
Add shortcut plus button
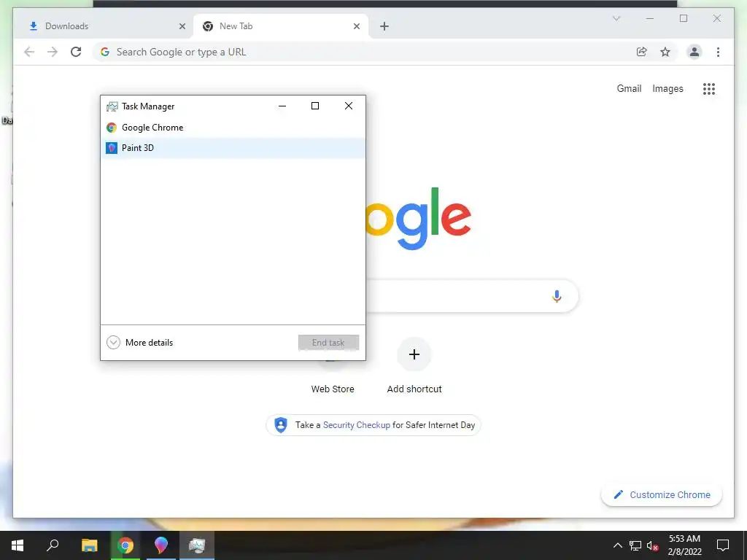(x=414, y=354)
